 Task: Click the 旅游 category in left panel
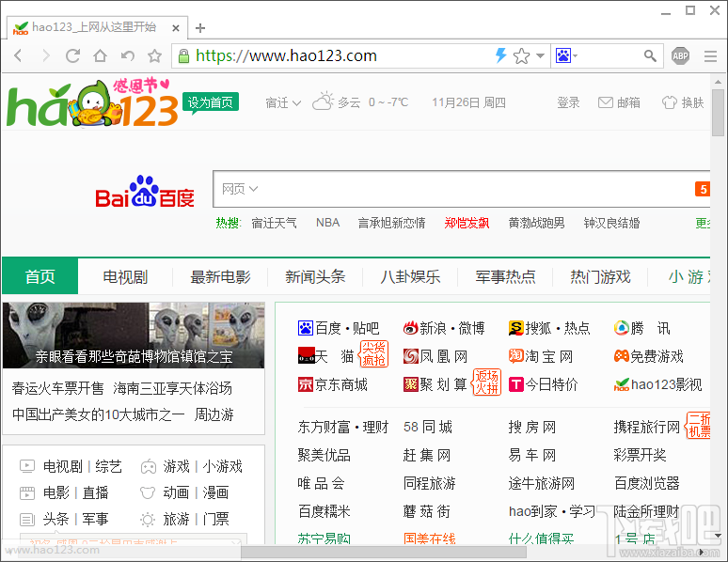click(177, 519)
